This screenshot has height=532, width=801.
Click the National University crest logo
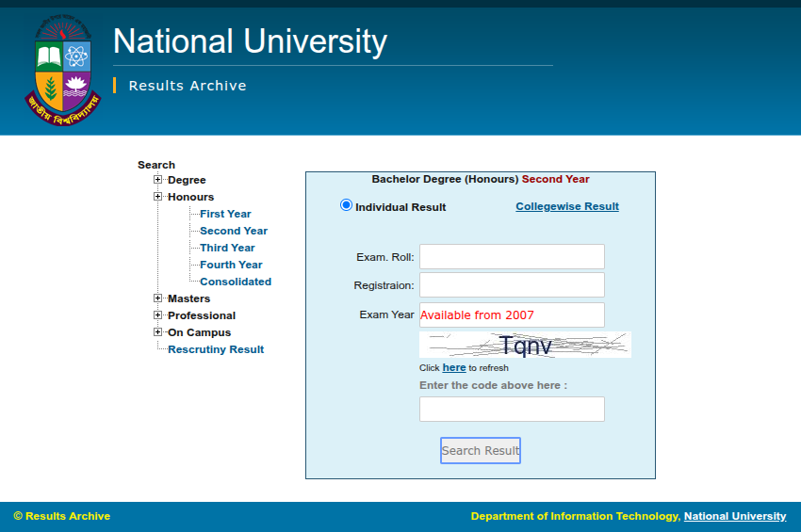click(x=63, y=71)
